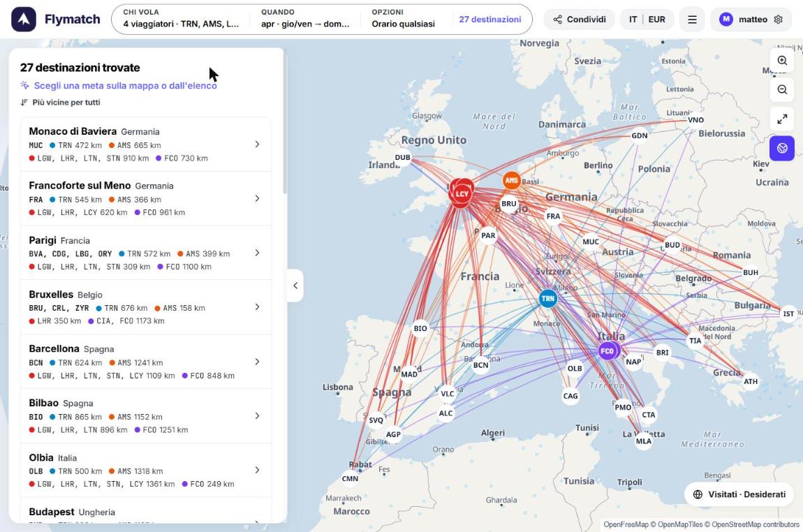
Task: Click Scegli una meta sulla mappa hint
Action: [x=126, y=85]
